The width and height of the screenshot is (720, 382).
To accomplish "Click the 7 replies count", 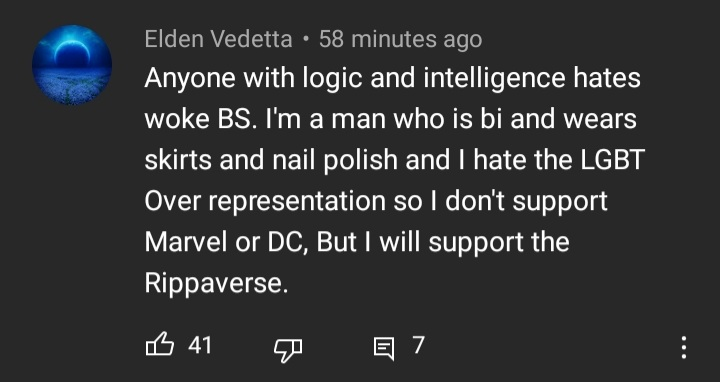I will click(x=418, y=345).
